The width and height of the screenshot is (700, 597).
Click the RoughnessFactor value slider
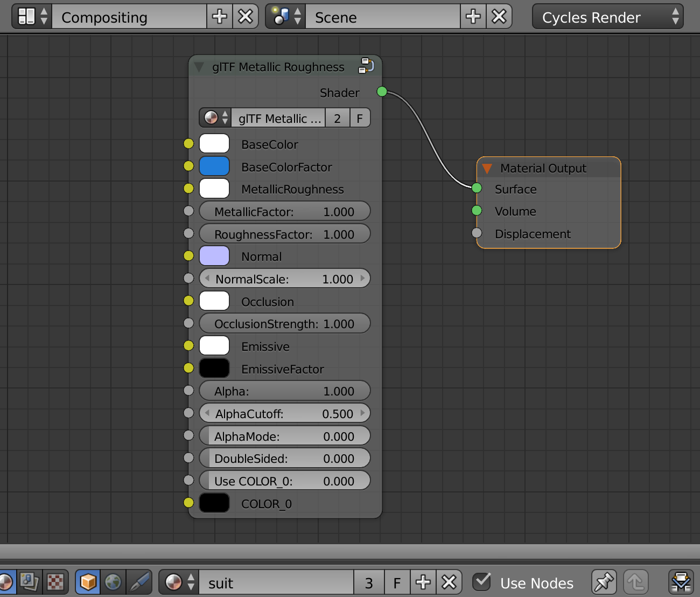pyautogui.click(x=285, y=234)
